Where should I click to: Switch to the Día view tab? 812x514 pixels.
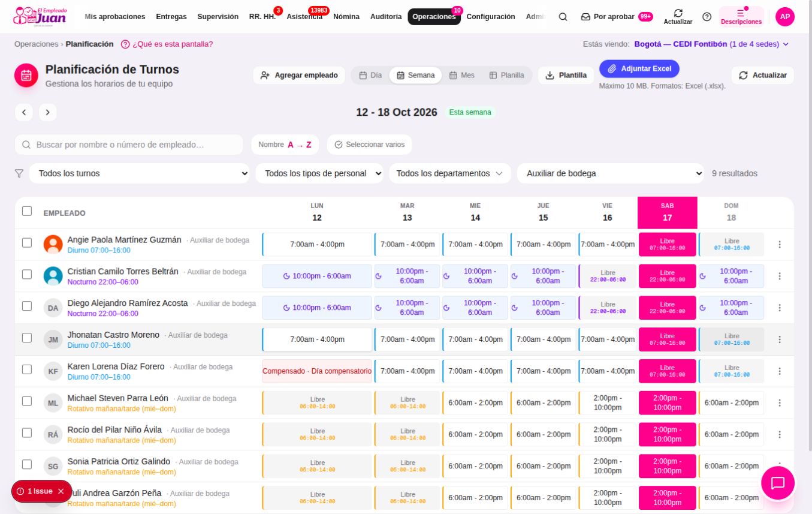(x=370, y=76)
